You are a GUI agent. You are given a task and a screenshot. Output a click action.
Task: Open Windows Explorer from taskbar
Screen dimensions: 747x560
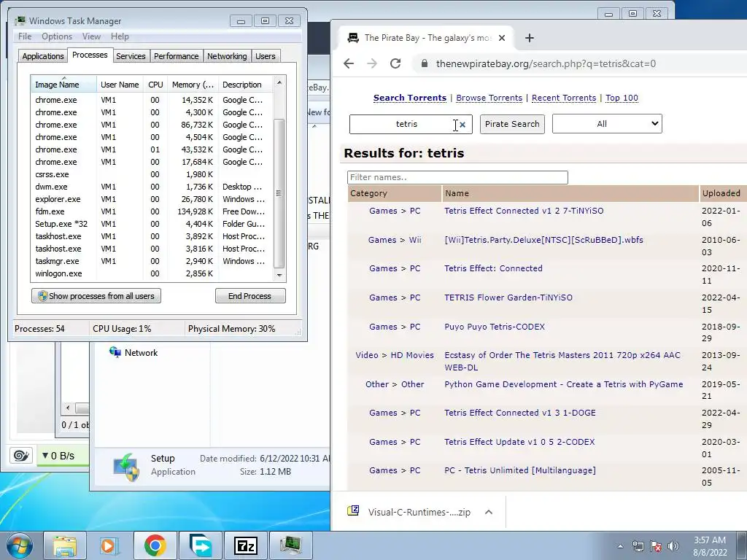point(65,545)
